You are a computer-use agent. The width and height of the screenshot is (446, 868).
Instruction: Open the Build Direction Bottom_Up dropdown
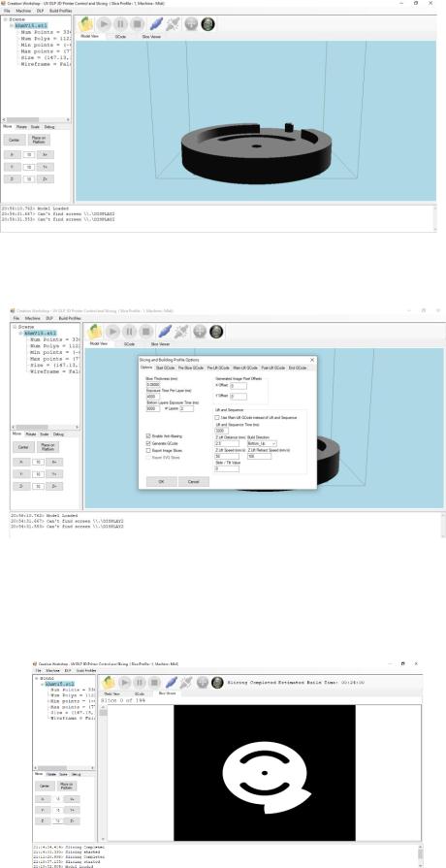tap(263, 443)
